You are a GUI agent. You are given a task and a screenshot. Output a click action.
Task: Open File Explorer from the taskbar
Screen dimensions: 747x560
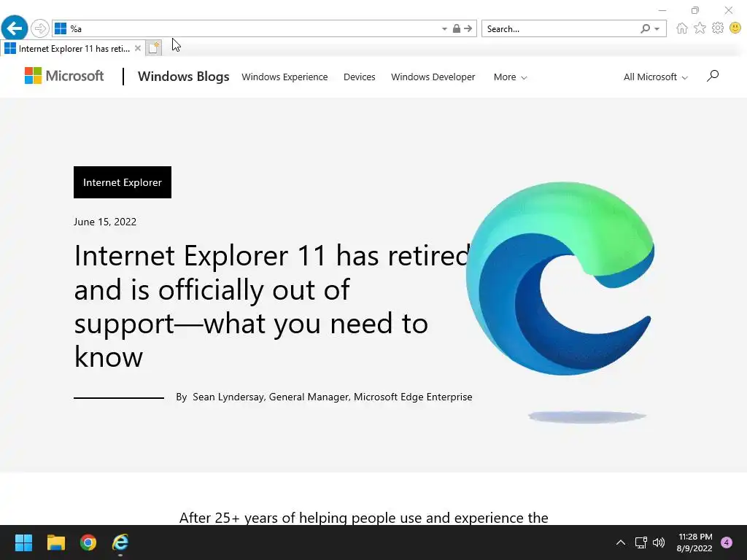(55, 542)
